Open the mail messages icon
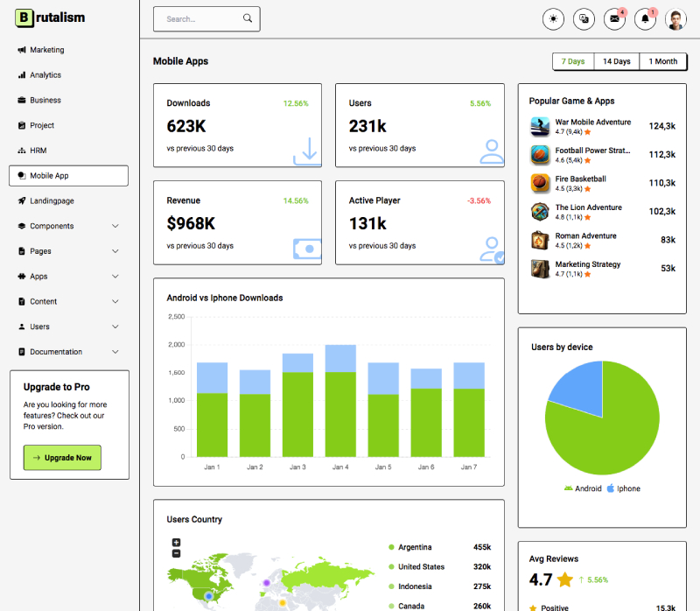700x611 pixels. pos(615,19)
